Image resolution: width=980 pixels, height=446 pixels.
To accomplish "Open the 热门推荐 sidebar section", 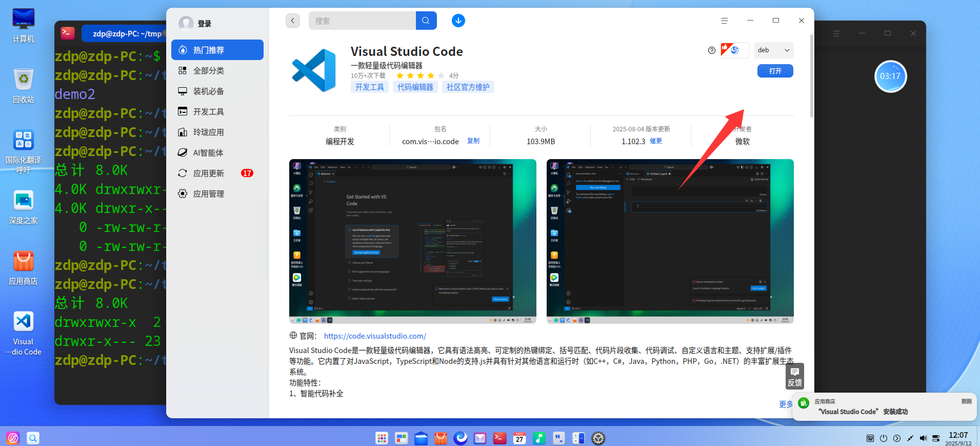I will 217,50.
